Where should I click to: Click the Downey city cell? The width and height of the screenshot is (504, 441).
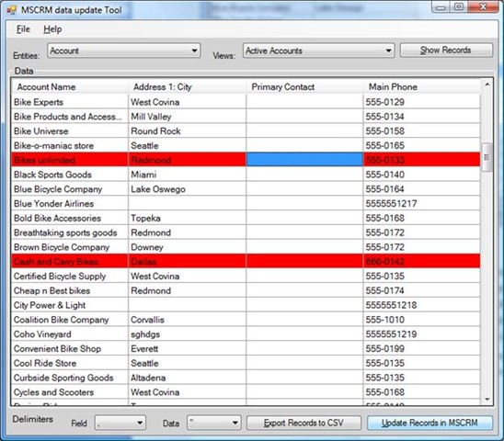[x=187, y=247]
